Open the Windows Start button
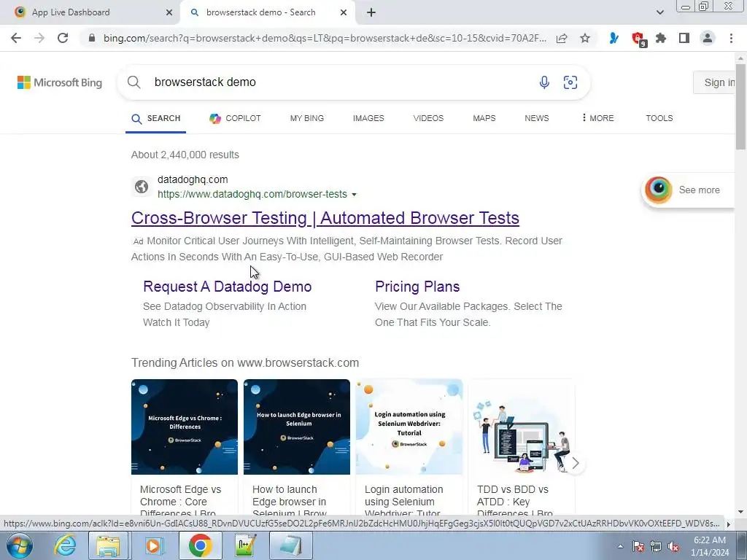The height and width of the screenshot is (560, 747). pos(19,545)
